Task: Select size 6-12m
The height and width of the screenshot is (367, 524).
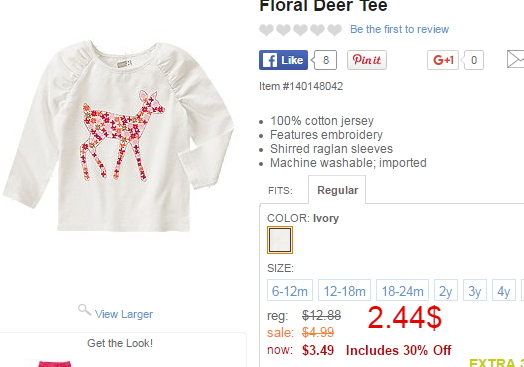Action: pos(290,290)
